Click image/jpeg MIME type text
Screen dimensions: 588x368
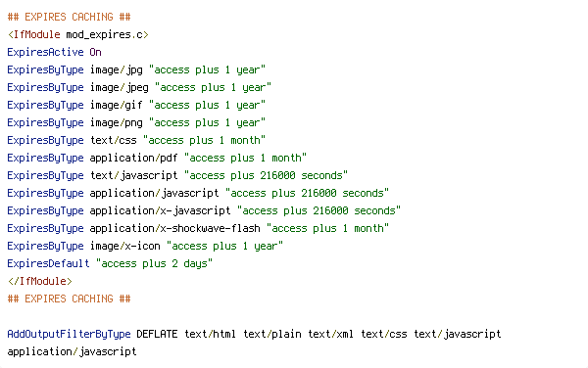(x=120, y=88)
